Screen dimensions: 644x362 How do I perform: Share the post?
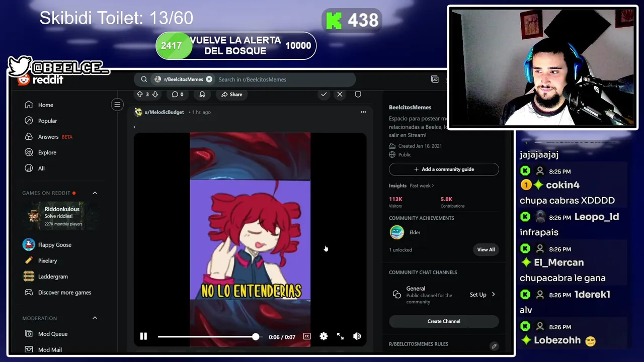click(232, 95)
